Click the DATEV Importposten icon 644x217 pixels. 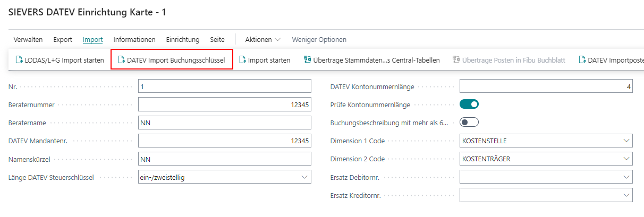pyautogui.click(x=582, y=60)
